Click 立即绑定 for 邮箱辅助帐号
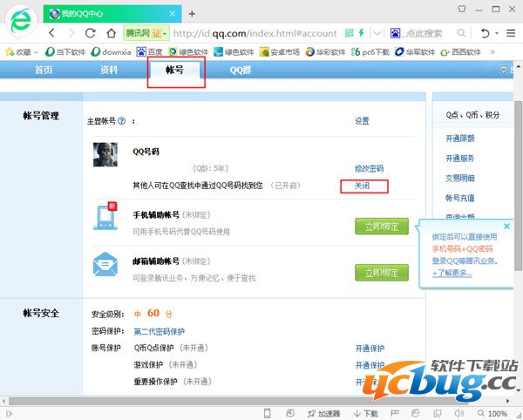The width and height of the screenshot is (523, 420). point(382,273)
